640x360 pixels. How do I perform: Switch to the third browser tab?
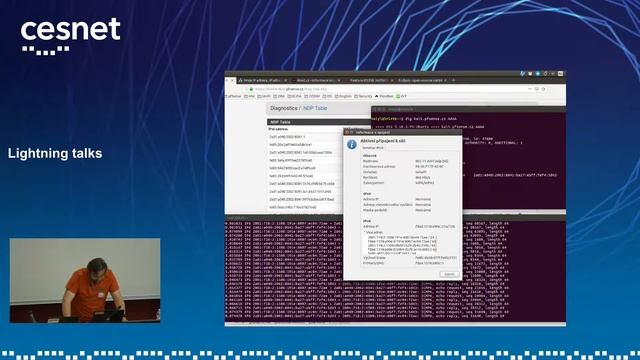(x=369, y=80)
